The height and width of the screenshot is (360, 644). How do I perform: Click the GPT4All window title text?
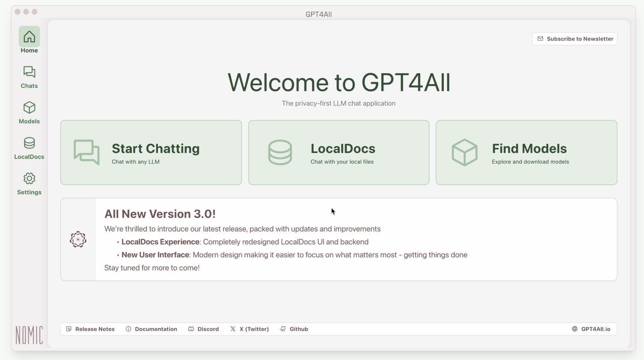(x=319, y=14)
